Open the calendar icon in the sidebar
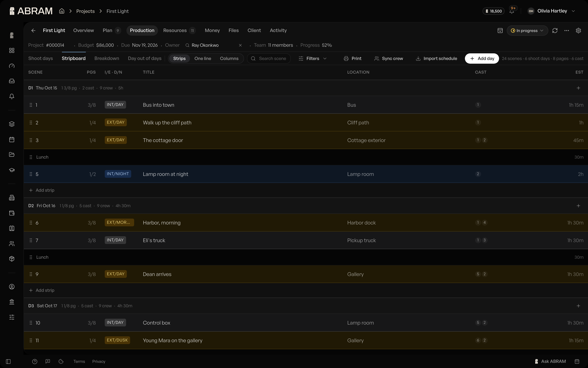Viewport: 588px width, 368px height. click(12, 139)
